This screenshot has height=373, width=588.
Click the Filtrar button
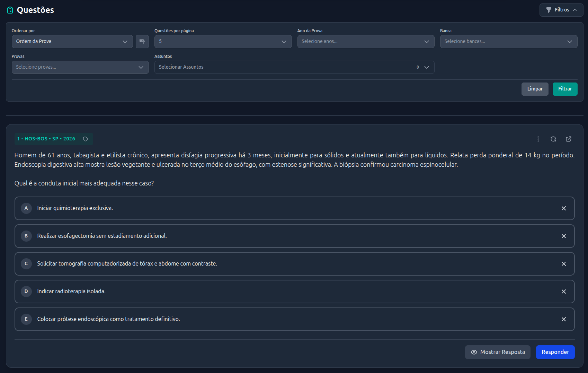pos(564,89)
